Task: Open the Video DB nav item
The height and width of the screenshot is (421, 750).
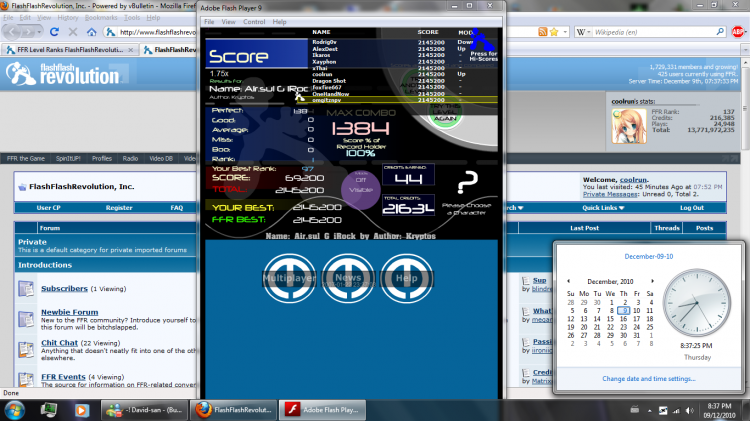Action: coord(161,158)
